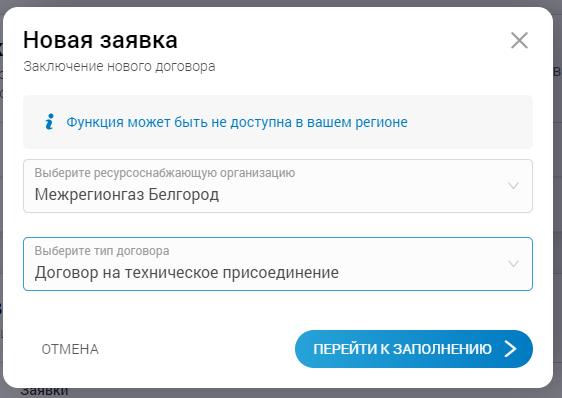
Task: Click the blank area below the contract dropdown
Action: tap(278, 310)
